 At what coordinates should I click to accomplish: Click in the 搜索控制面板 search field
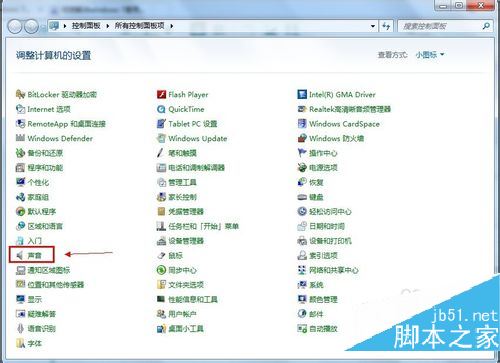[441, 26]
